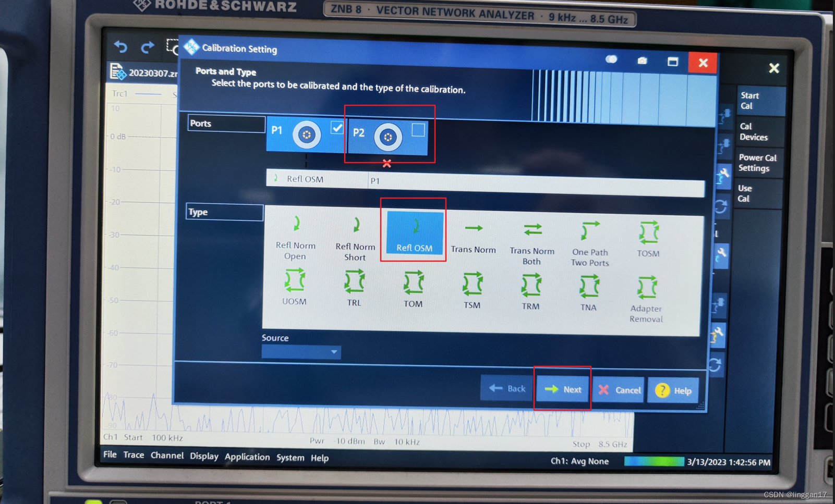The width and height of the screenshot is (835, 504).
Task: Check the P2 port checkbox
Action: pos(418,130)
